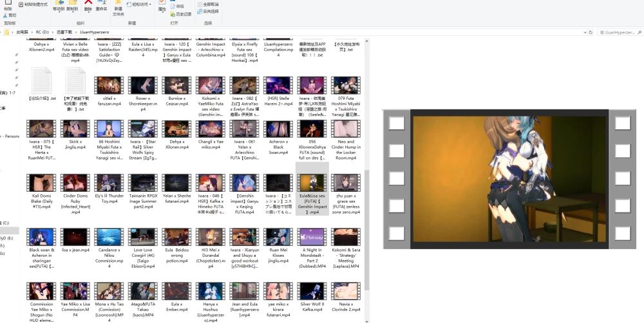Click the refresh icon beside address bar
Image resolution: width=644 pixels, height=323 pixels.
(x=591, y=32)
